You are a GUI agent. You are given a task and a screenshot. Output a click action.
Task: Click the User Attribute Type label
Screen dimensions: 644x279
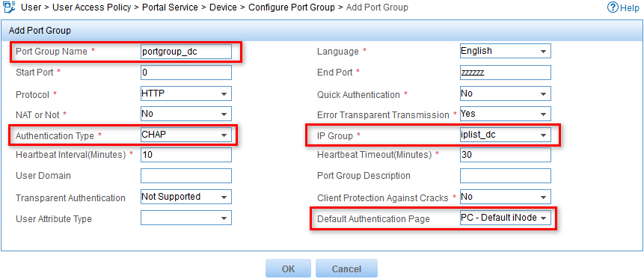pyautogui.click(x=53, y=219)
